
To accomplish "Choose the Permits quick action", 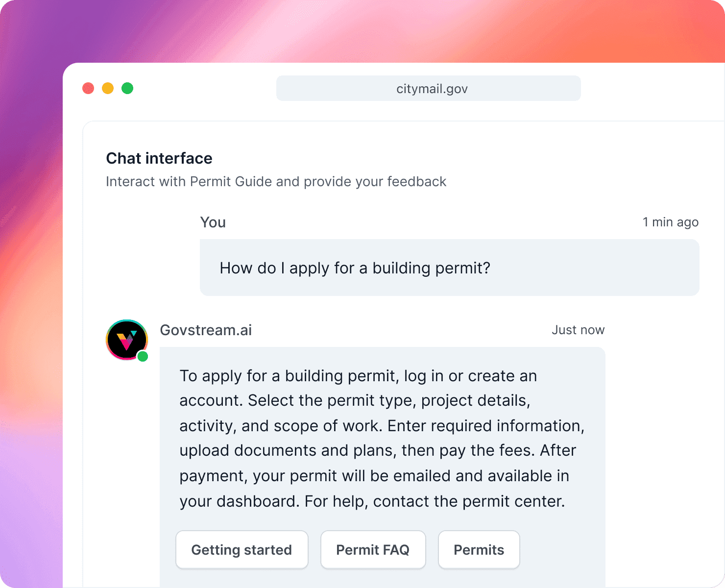I will (x=479, y=550).
